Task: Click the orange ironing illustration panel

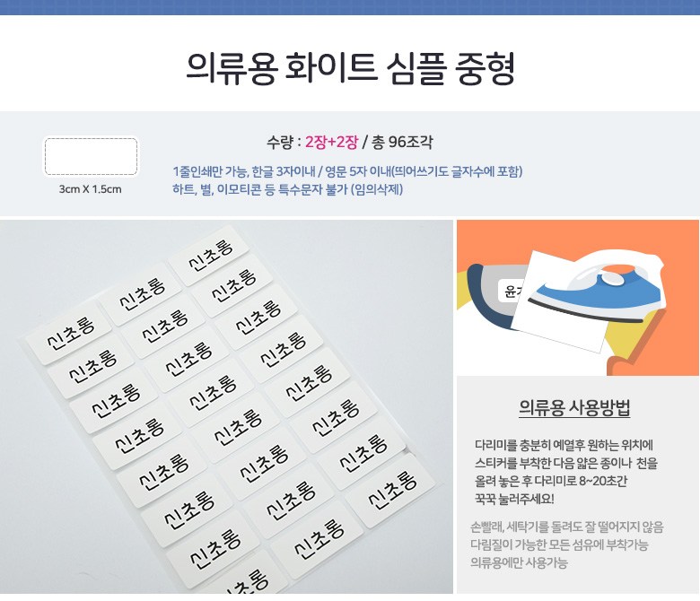Action: click(578, 298)
